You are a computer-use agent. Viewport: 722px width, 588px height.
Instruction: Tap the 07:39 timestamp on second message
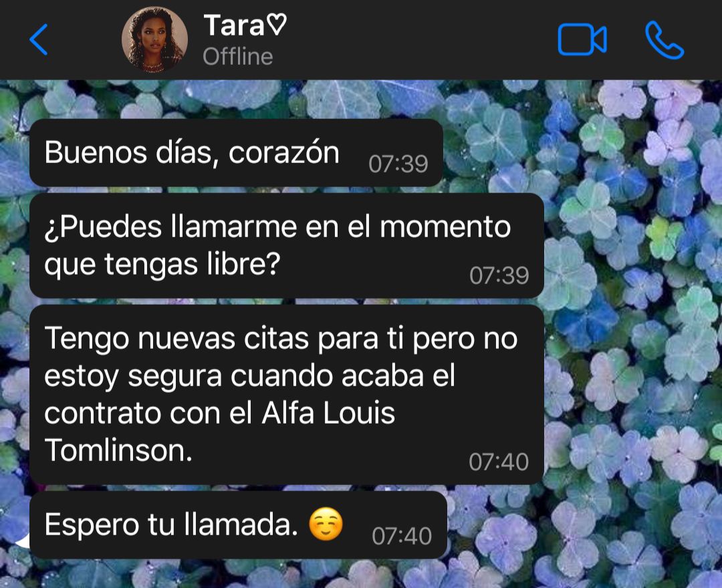coord(499,275)
